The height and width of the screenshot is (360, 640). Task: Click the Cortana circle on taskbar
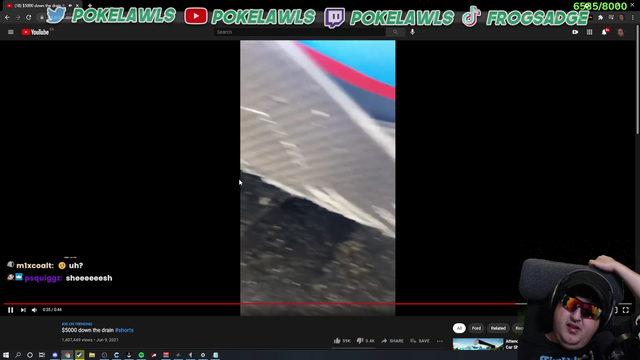(30, 355)
